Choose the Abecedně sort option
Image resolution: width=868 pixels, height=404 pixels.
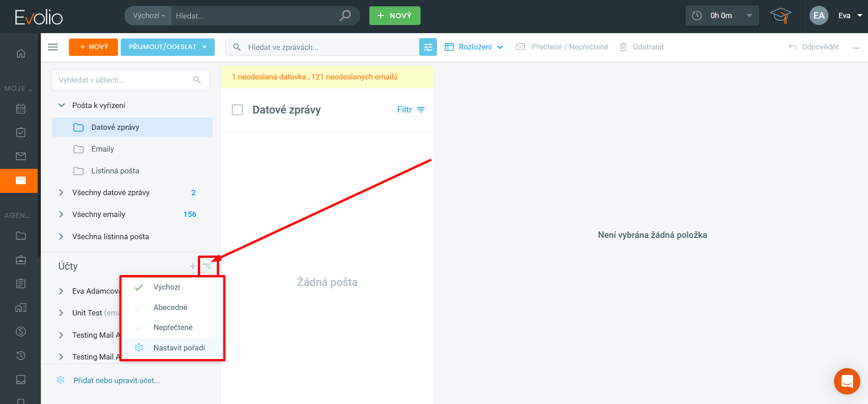(170, 307)
